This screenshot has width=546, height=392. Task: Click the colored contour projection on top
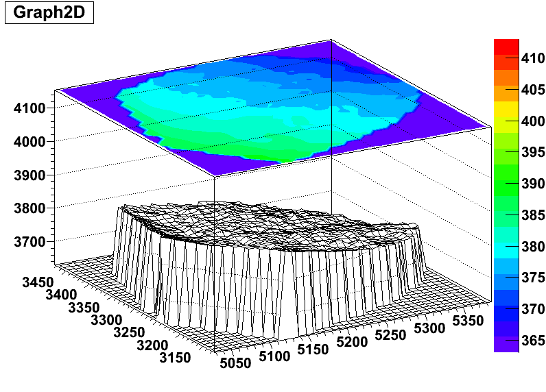tap(272, 108)
